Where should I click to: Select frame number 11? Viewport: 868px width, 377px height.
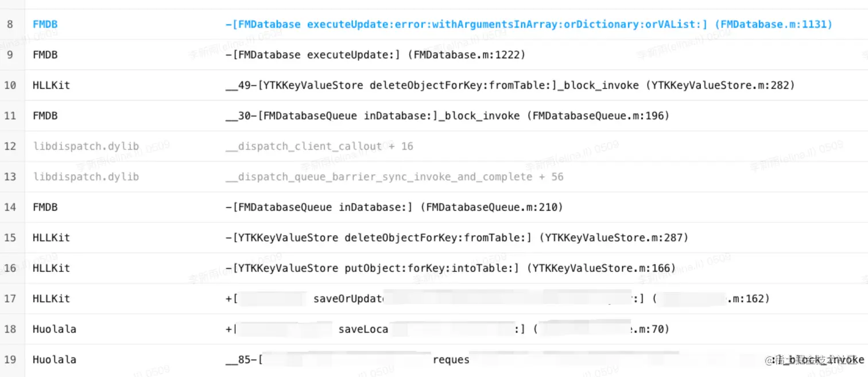click(x=10, y=116)
